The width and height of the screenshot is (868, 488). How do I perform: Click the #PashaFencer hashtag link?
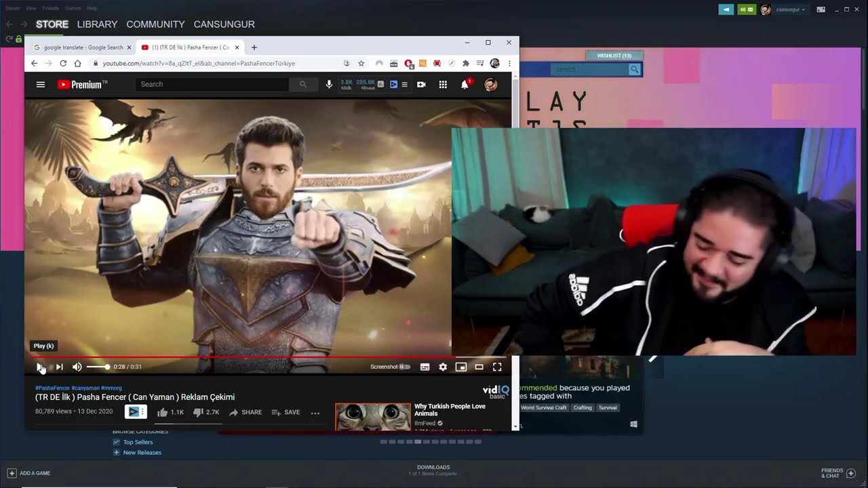coord(52,388)
